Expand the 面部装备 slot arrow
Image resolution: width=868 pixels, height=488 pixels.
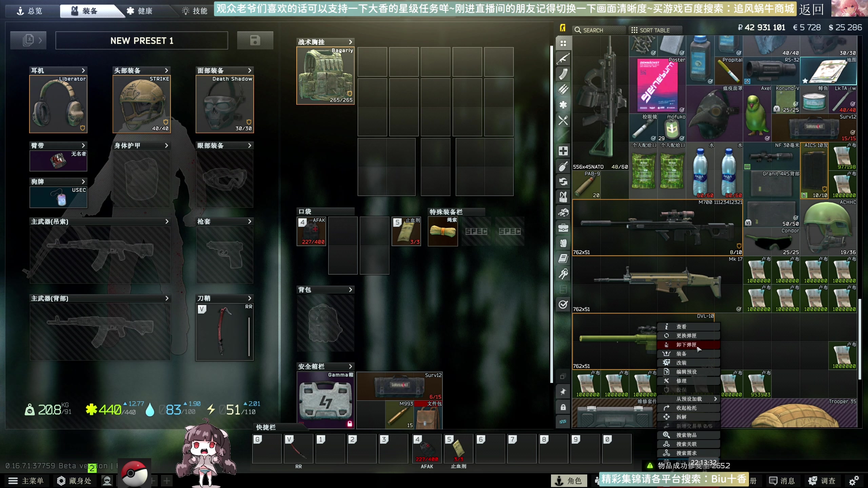pos(250,70)
